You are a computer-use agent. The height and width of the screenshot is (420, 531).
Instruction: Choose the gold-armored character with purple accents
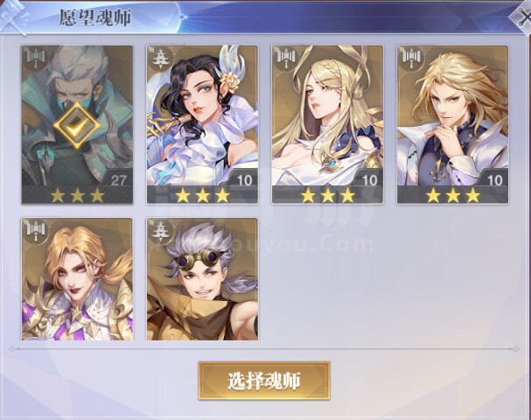point(77,279)
